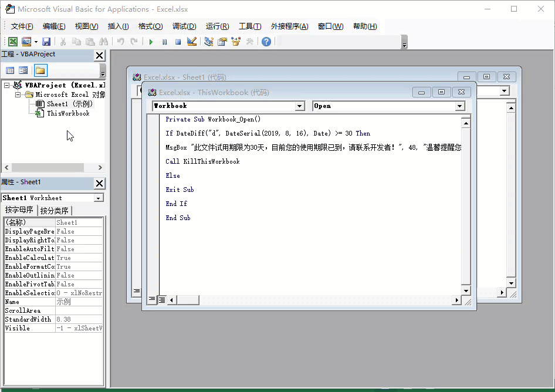Image resolution: width=555 pixels, height=392 pixels.
Task: Edit the Name property value 示例
Action: 79,302
